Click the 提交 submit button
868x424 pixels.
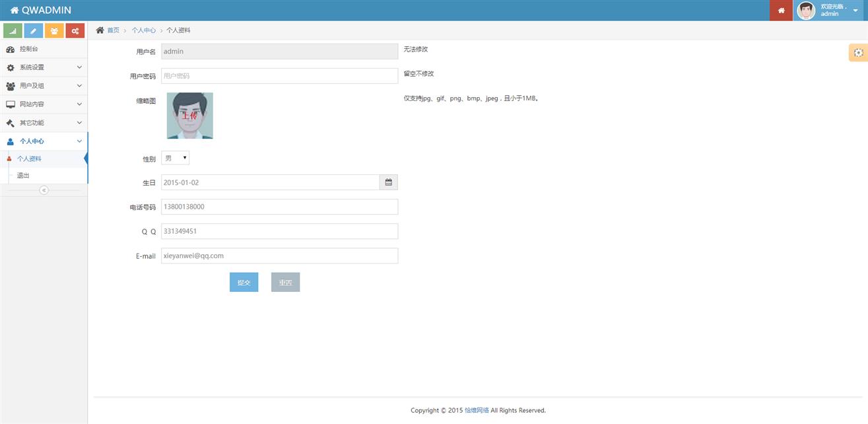(244, 283)
